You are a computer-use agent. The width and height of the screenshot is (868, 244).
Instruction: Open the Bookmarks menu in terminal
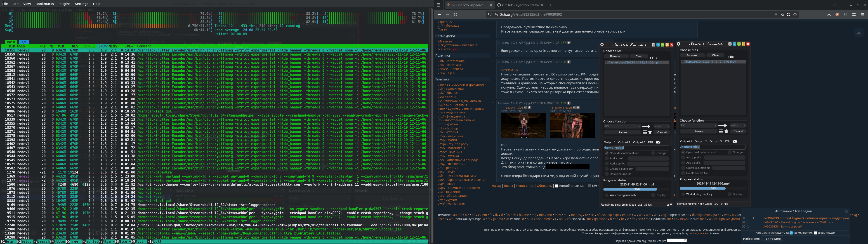[45, 4]
